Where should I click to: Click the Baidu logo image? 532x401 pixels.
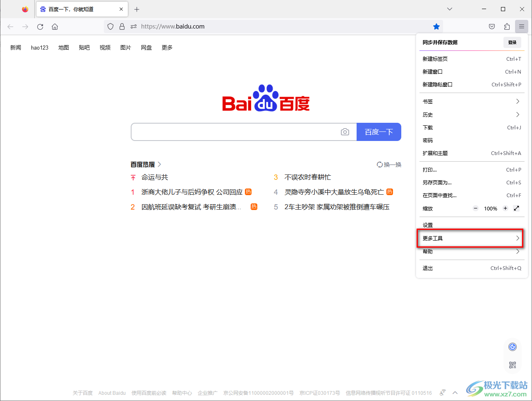[266, 98]
